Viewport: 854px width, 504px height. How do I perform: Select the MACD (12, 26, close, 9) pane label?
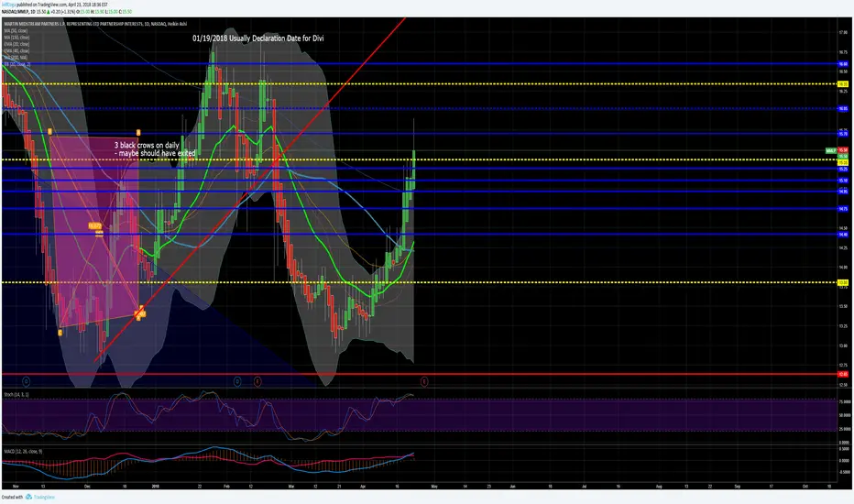(x=23, y=451)
